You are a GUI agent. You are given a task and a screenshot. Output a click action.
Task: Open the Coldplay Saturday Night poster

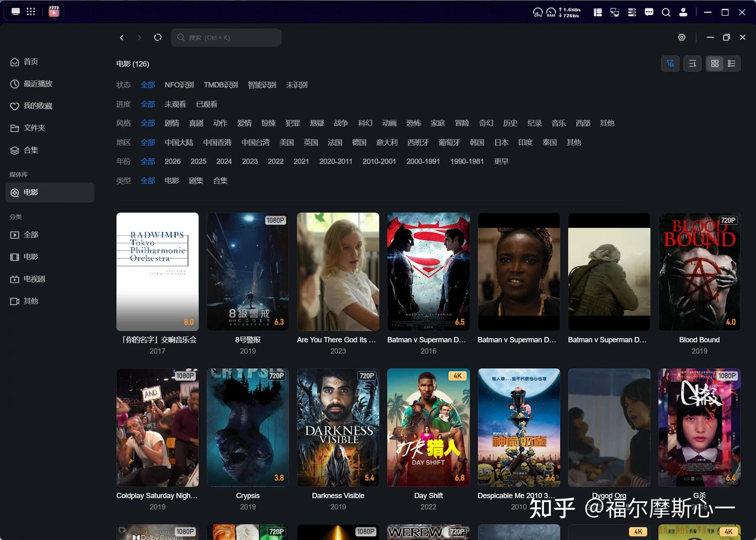click(157, 427)
